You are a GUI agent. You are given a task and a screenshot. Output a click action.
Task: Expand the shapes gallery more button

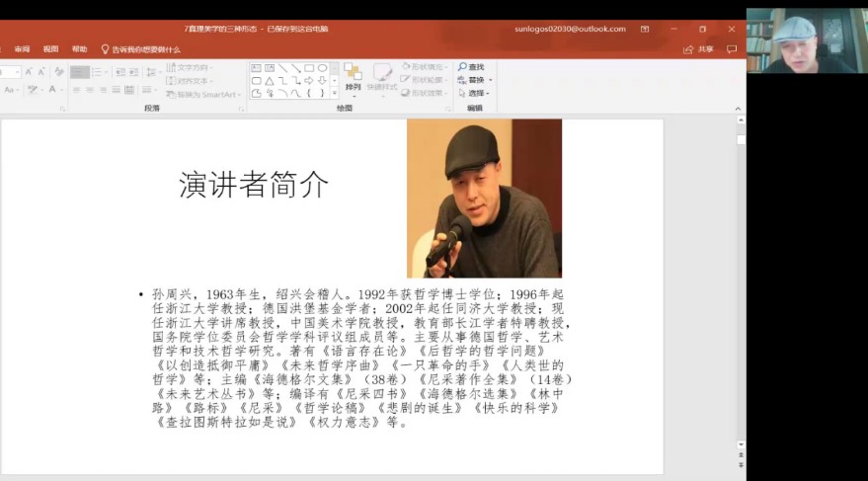[335, 94]
